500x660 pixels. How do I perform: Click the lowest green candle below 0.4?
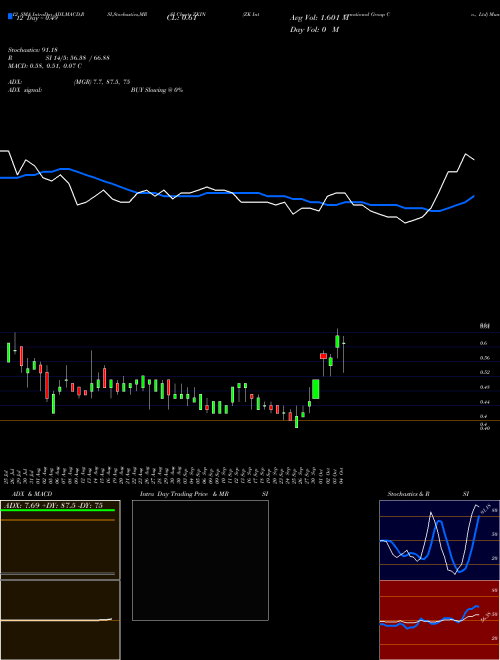point(296,422)
